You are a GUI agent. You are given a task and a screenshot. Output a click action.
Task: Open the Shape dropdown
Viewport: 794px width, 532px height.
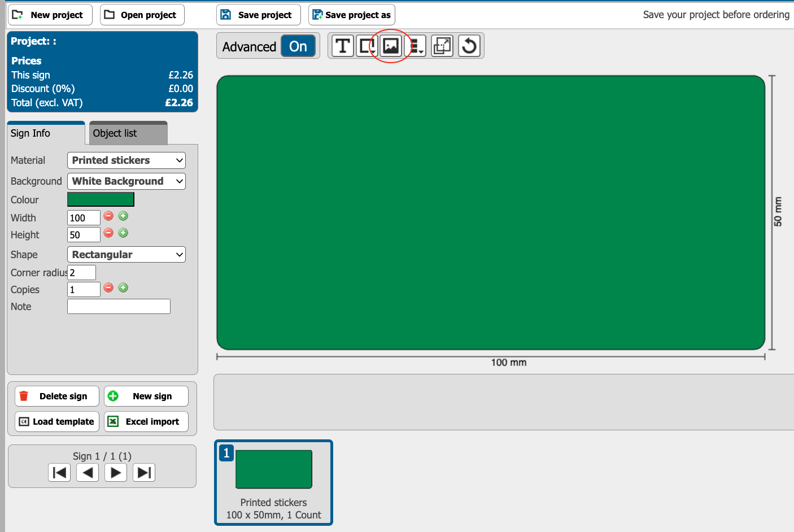coord(126,255)
